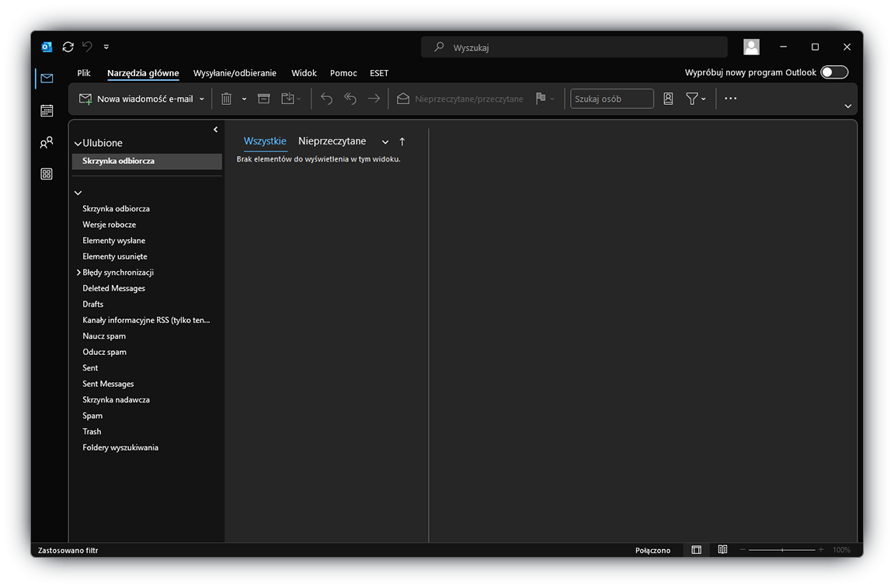
Task: Open the Address Book icon
Action: (x=668, y=99)
